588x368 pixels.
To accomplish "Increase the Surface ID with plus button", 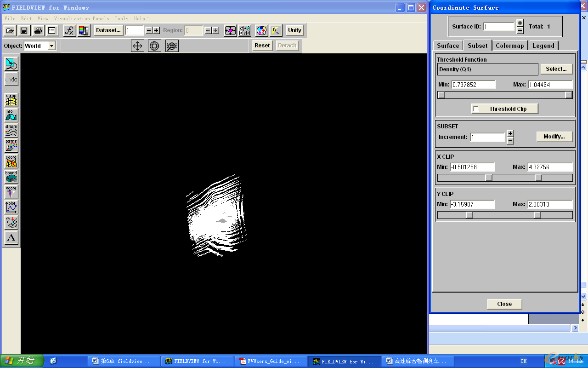I will 520,23.
